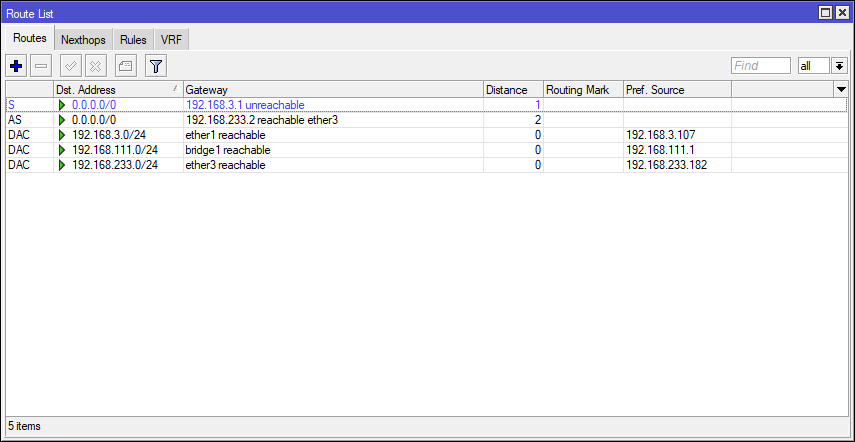
Task: Click the 'S' flag of static route
Action: click(12, 105)
